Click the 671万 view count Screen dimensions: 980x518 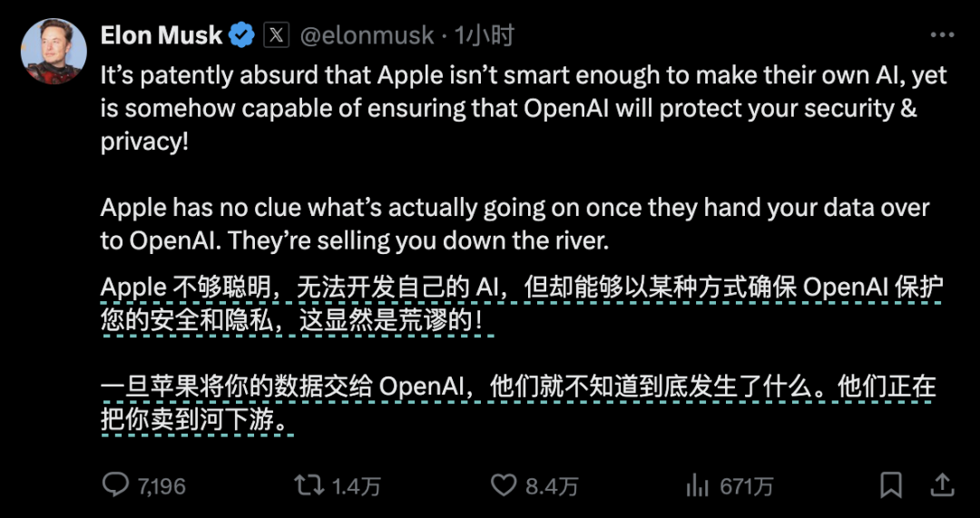746,486
